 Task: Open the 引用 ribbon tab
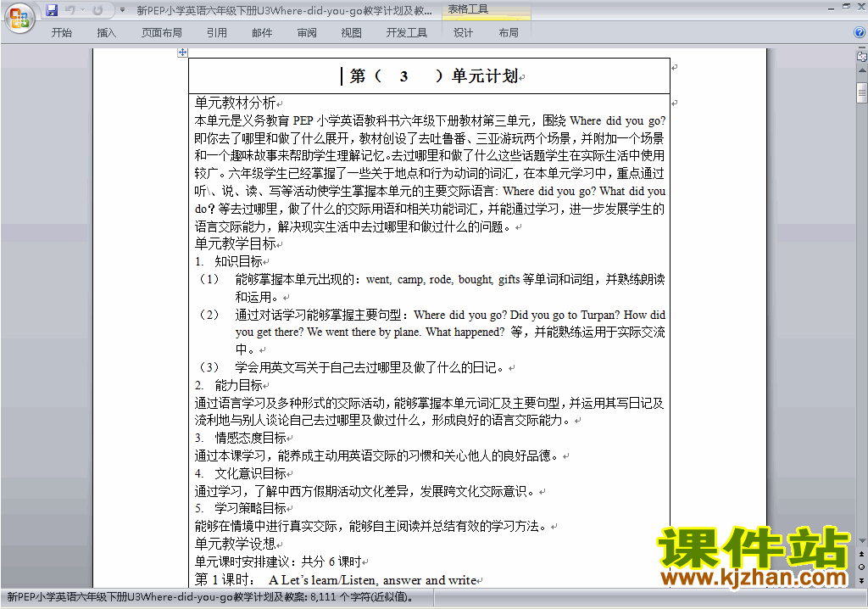(216, 33)
